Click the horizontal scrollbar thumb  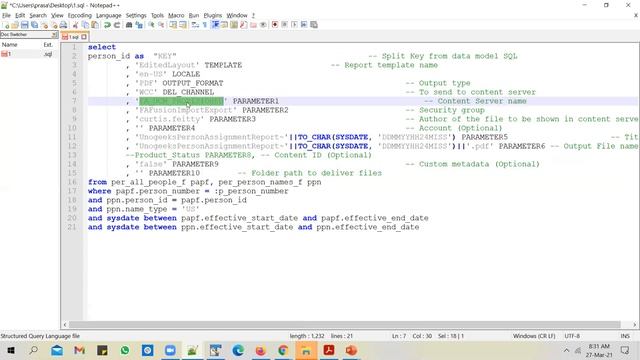pyautogui.click(x=345, y=325)
